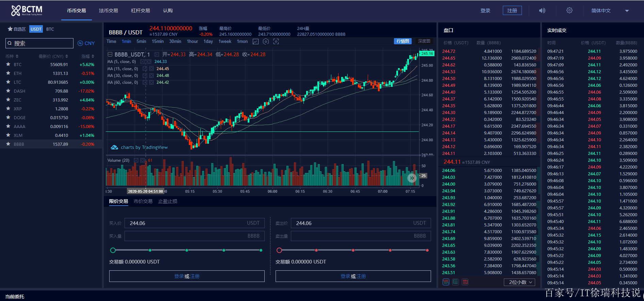Viewport: 644px width, 301px height.
Task: Click 登录 或 注册 under buy form
Action: (187, 276)
